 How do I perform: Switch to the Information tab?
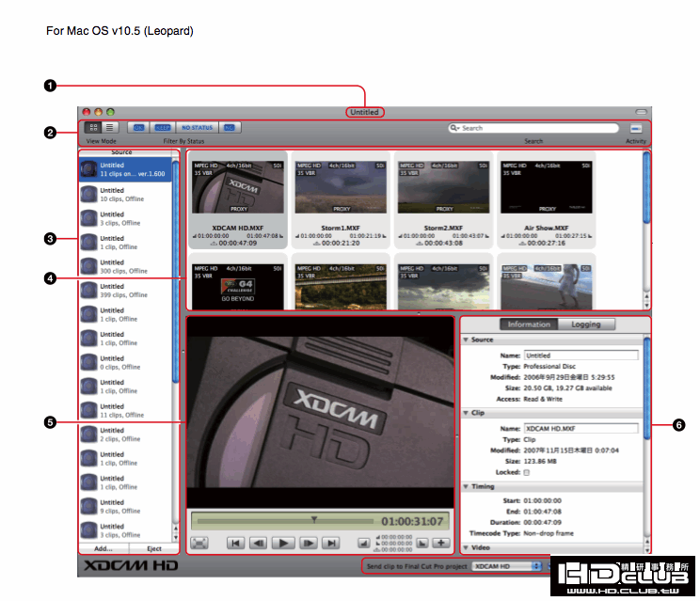[x=529, y=324]
